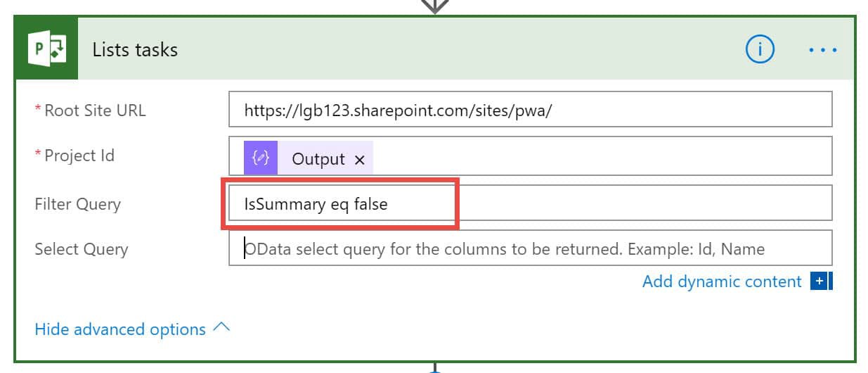868x373 pixels.
Task: Remove the Output token with its x
Action: [360, 160]
